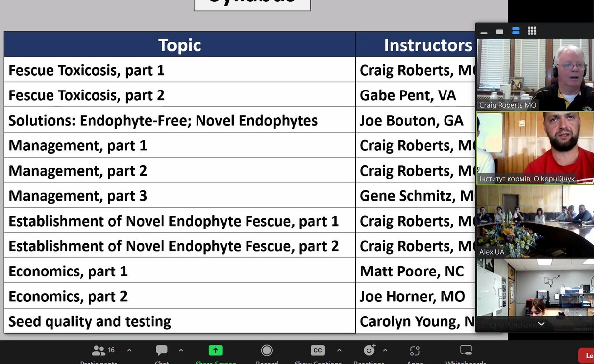Open the Apps icon

(415, 351)
